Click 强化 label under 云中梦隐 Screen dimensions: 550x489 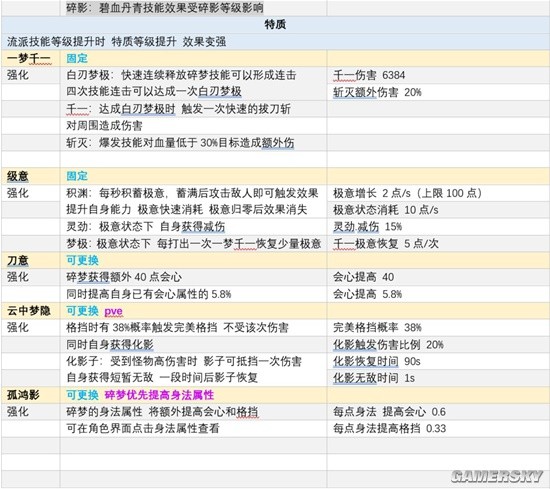click(18, 328)
